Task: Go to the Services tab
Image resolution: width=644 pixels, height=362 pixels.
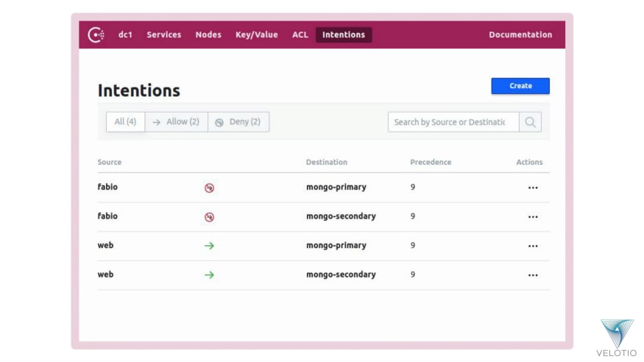Action: coord(164,35)
